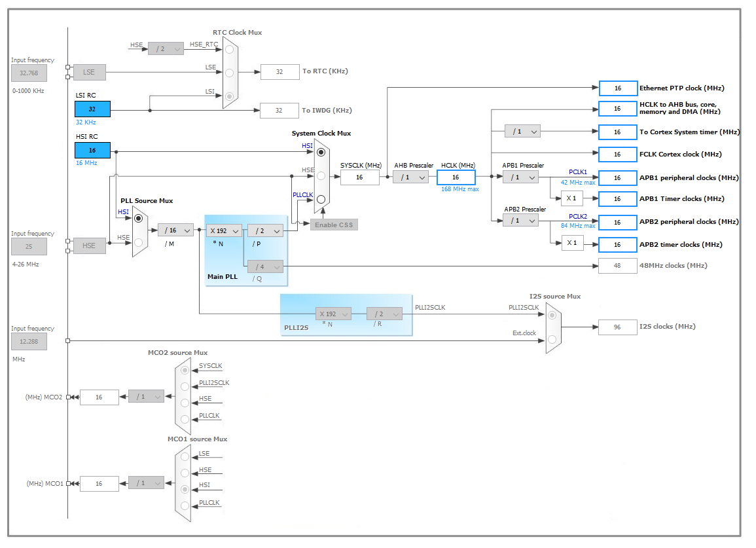Select HSE in System Clock Mux
The width and height of the screenshot is (756, 548).
(321, 176)
